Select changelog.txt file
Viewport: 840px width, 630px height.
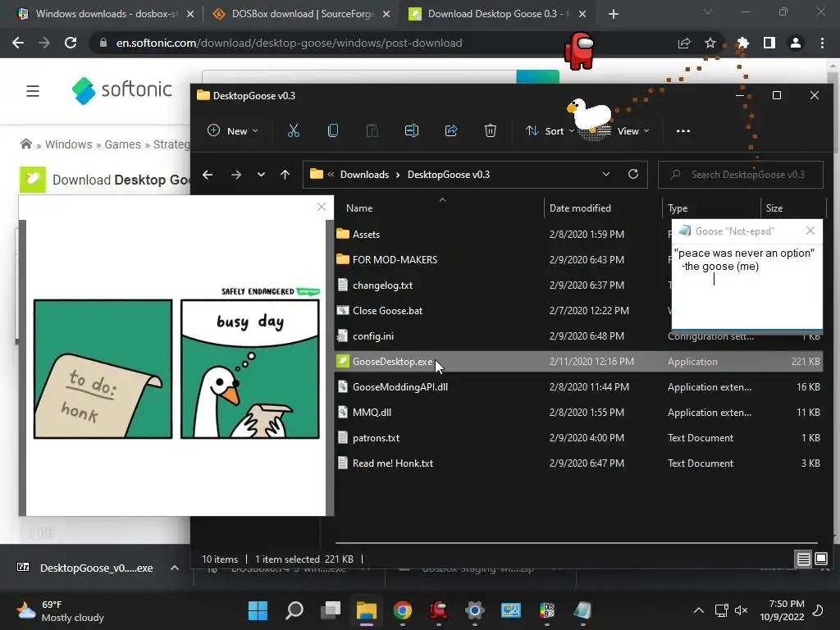pyautogui.click(x=382, y=285)
